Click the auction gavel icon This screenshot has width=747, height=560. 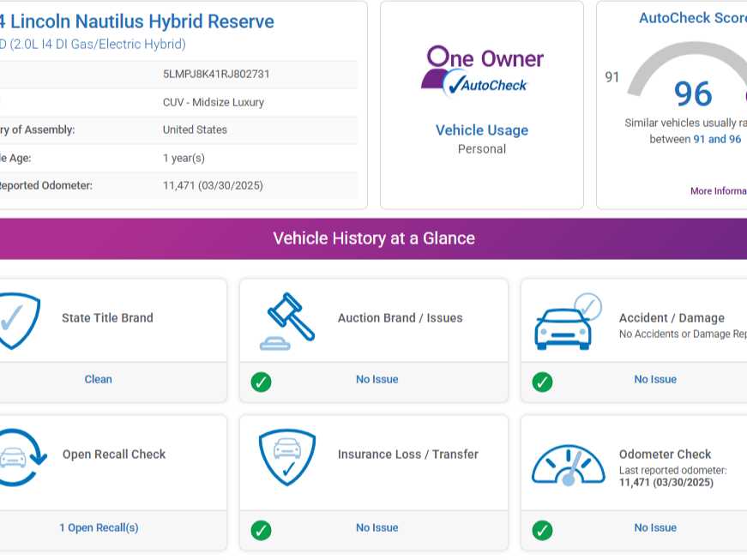tap(286, 322)
